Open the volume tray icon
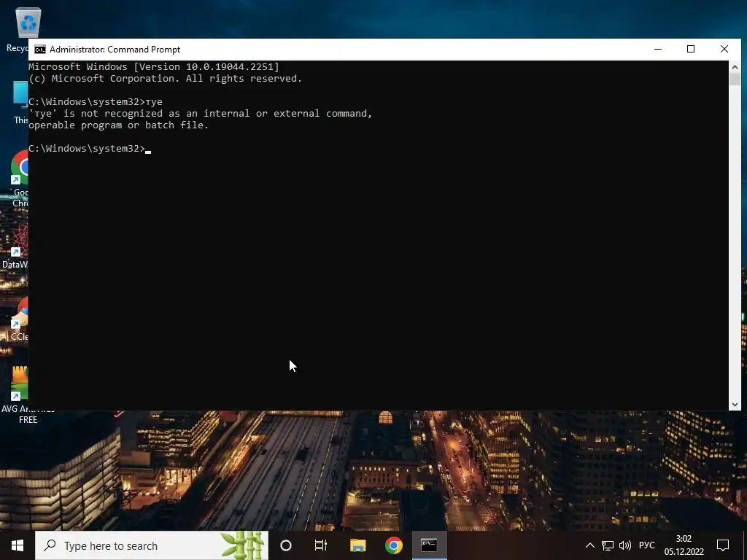 click(x=625, y=545)
